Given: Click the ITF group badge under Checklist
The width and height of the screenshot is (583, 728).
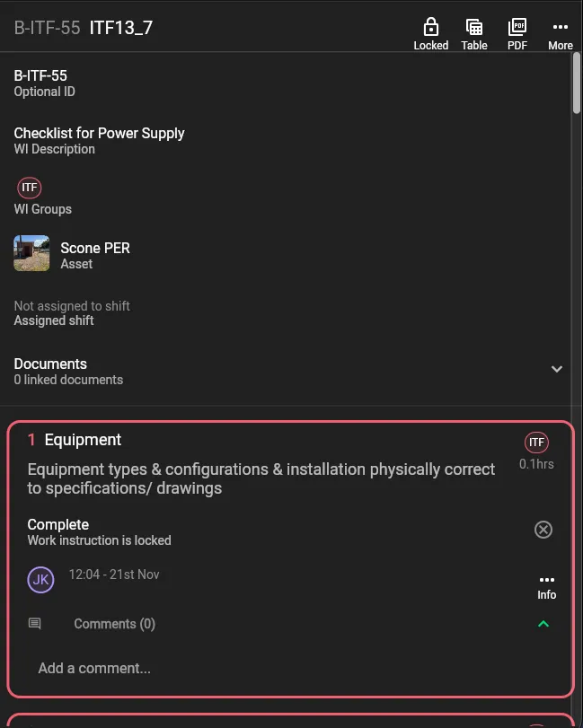Looking at the screenshot, I should 30,188.
